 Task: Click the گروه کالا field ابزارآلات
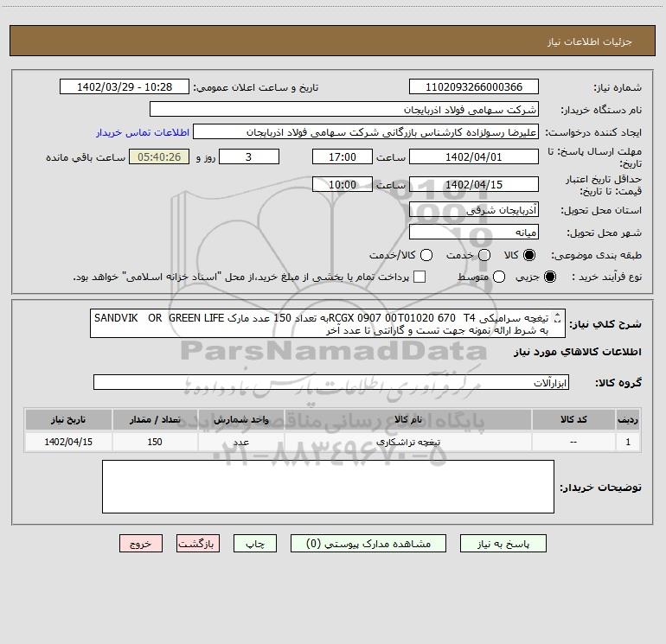pos(331,382)
